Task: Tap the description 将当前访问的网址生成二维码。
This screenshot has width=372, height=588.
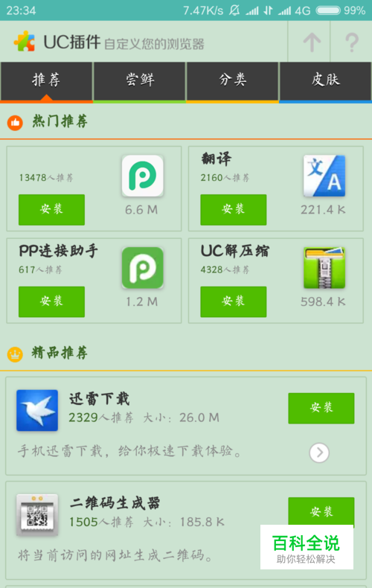Action: click(115, 555)
